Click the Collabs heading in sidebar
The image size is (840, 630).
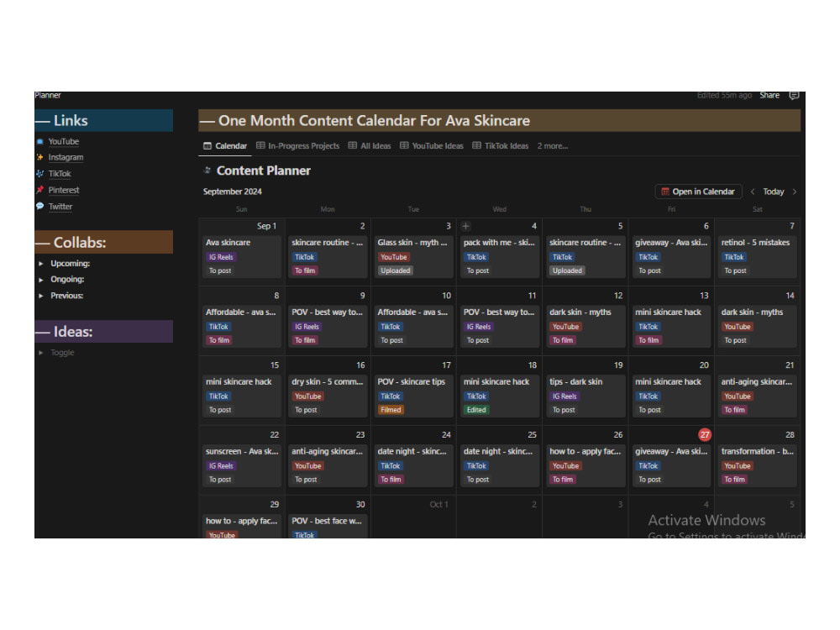click(x=79, y=242)
